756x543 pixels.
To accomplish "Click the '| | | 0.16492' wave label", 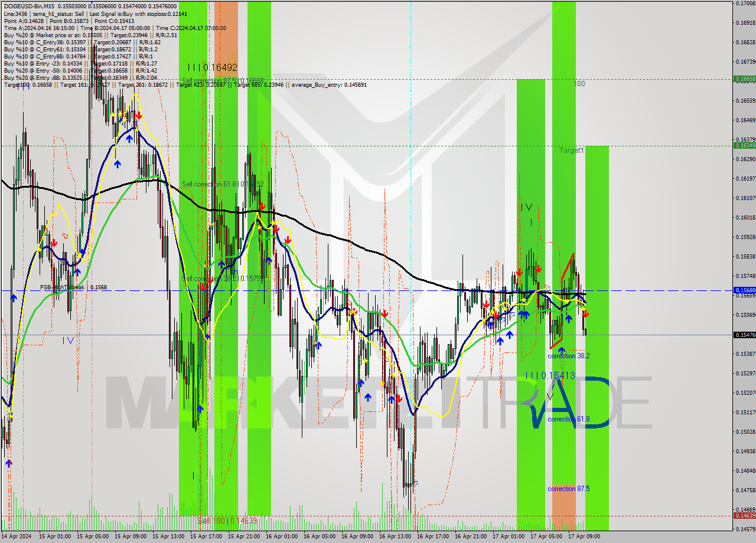I will click(212, 68).
